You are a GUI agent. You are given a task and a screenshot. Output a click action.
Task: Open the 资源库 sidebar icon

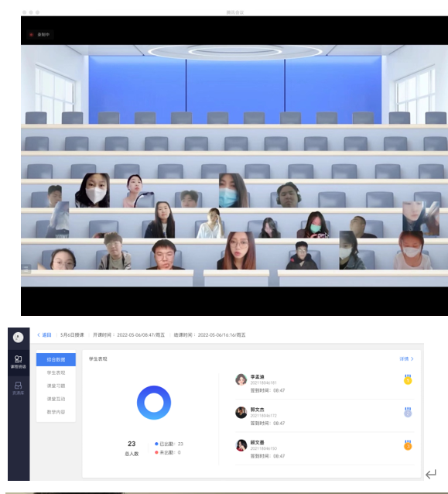[x=19, y=388]
